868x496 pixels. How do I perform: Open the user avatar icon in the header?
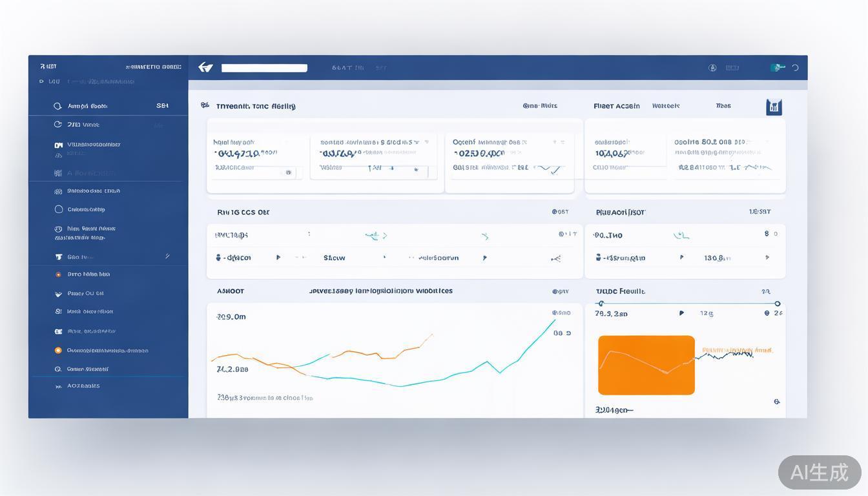pyautogui.click(x=712, y=67)
